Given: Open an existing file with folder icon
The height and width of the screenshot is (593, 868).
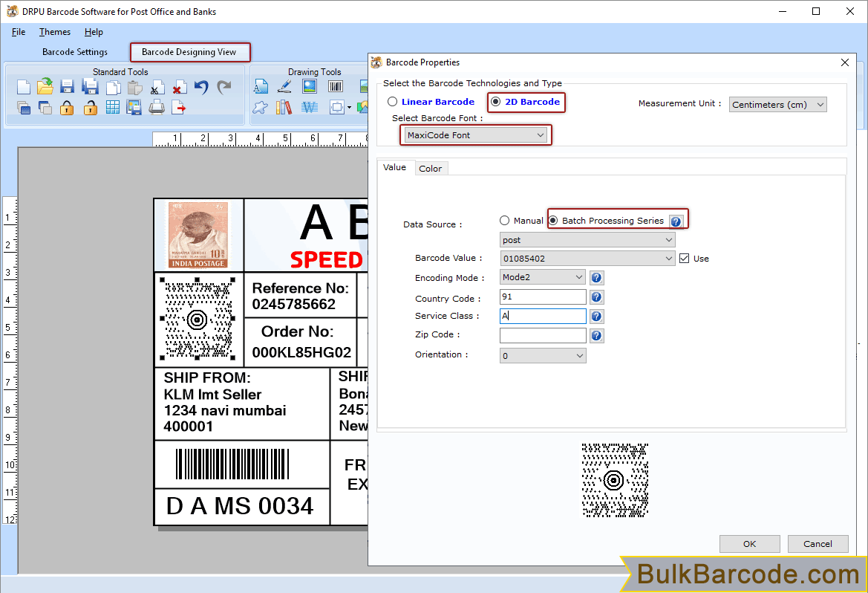Looking at the screenshot, I should click(45, 86).
